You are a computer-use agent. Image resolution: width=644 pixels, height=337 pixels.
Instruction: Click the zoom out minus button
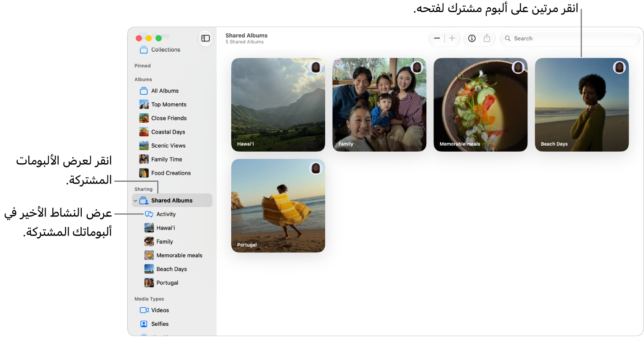(437, 38)
